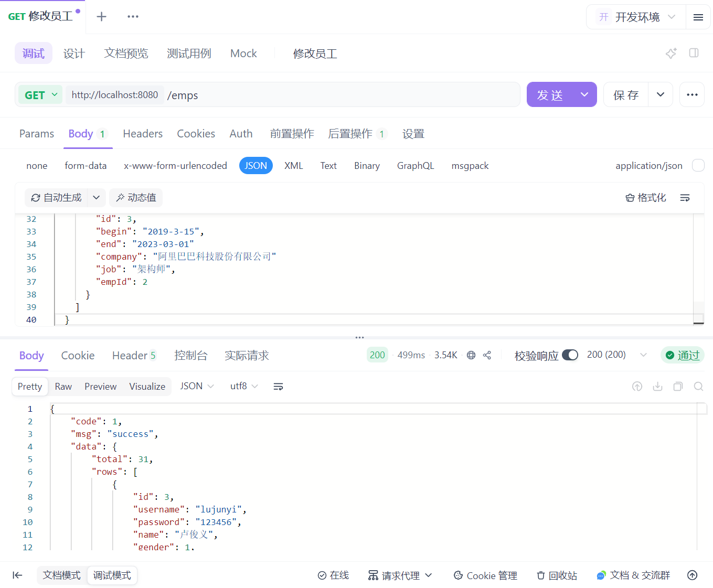This screenshot has width=713, height=588.
Task: Click the 自动生成 refresh button
Action: click(x=56, y=198)
